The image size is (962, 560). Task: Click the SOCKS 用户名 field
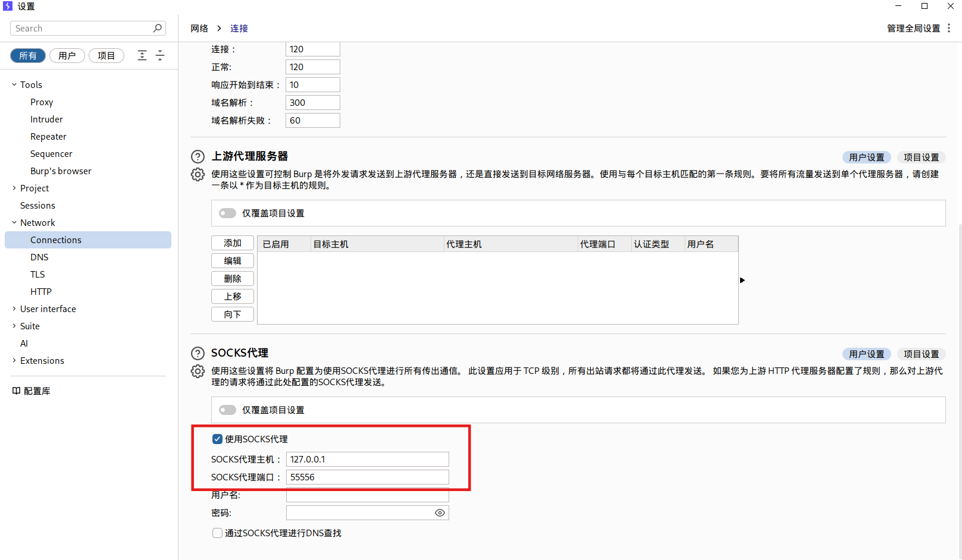point(367,496)
